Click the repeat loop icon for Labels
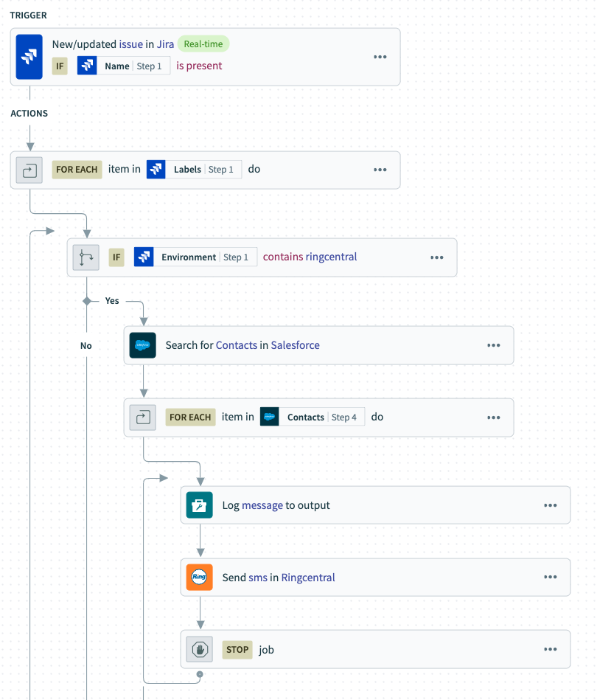 point(29,170)
